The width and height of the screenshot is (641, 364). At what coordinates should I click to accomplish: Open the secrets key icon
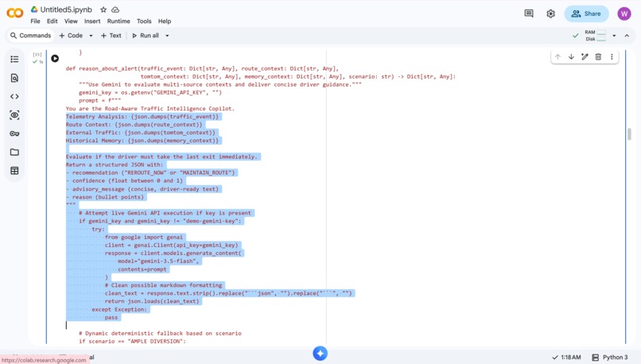14,134
